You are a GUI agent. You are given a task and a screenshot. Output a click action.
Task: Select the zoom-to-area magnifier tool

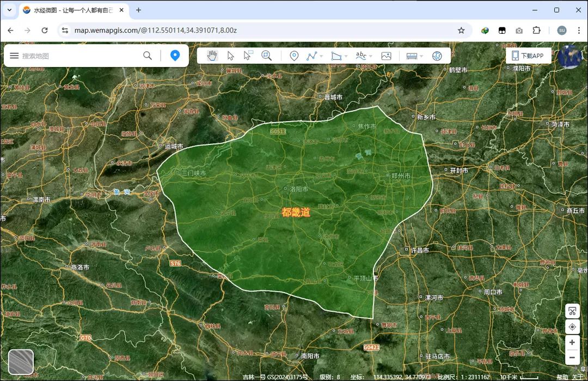(x=266, y=56)
